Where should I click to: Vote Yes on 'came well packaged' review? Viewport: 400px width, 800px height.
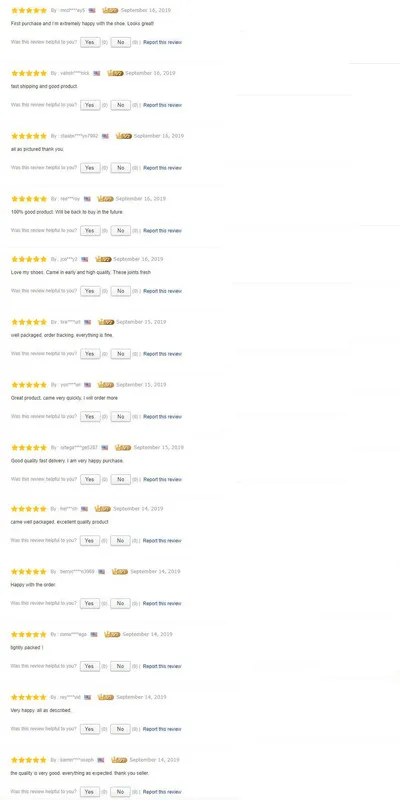pos(90,541)
